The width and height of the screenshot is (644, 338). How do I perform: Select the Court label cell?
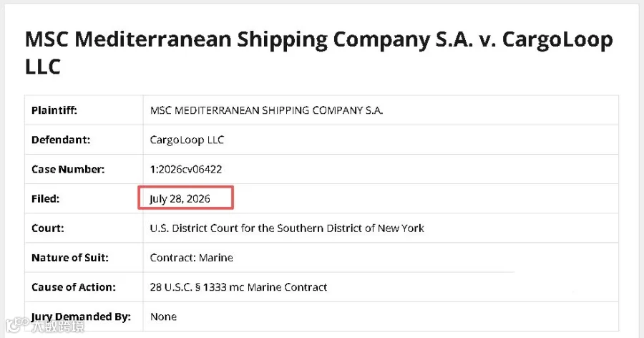click(x=84, y=228)
